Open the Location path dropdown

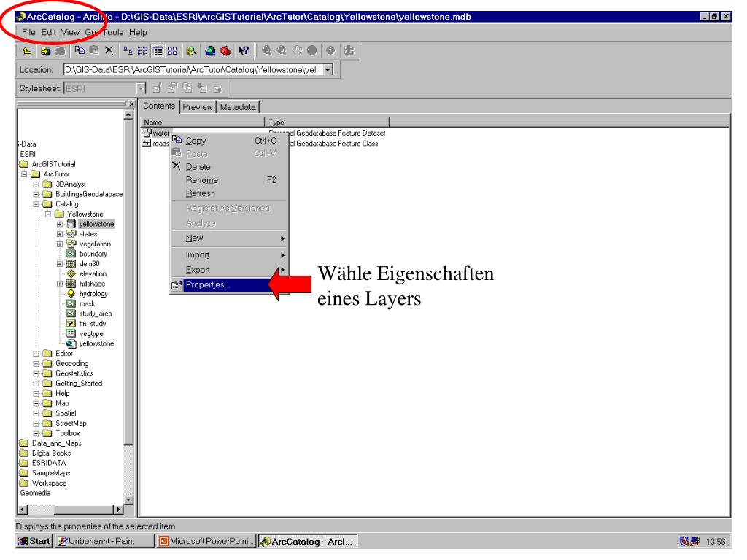tap(328, 69)
